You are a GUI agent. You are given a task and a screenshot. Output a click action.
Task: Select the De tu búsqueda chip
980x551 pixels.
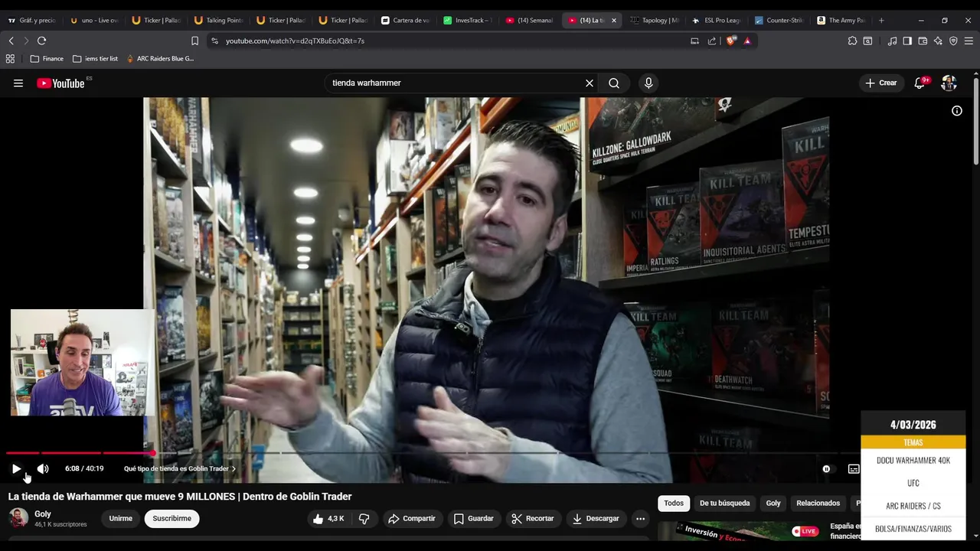coord(724,503)
